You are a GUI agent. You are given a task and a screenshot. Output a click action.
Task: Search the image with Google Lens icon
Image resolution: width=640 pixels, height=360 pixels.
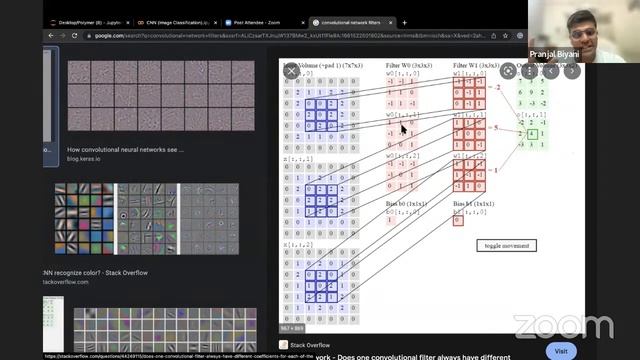click(x=508, y=71)
